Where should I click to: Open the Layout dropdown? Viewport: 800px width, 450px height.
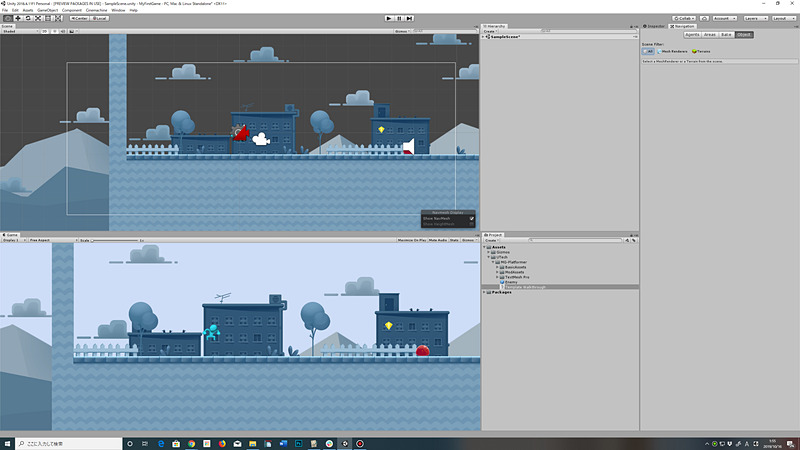pos(783,18)
